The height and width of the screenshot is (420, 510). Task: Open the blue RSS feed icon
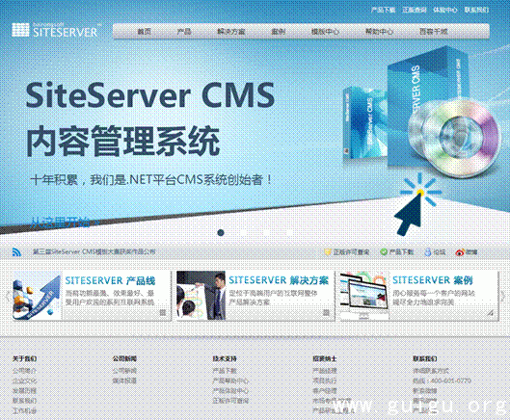coord(16,252)
